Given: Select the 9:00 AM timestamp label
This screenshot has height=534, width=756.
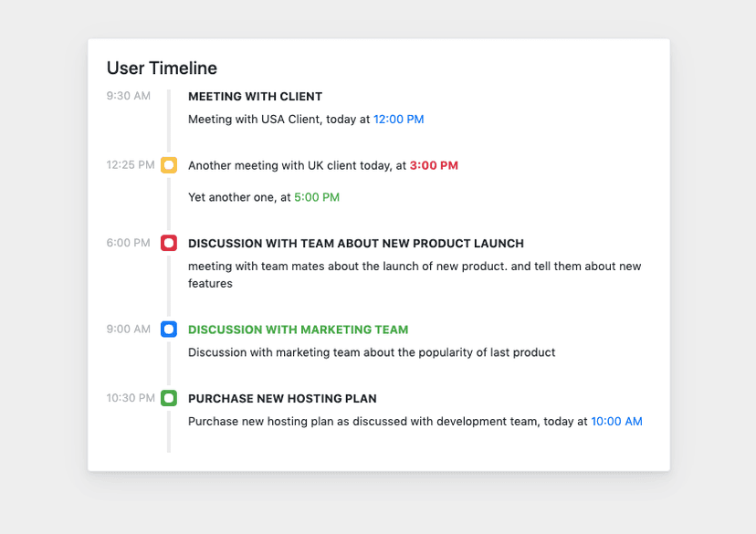Looking at the screenshot, I should pyautogui.click(x=127, y=330).
